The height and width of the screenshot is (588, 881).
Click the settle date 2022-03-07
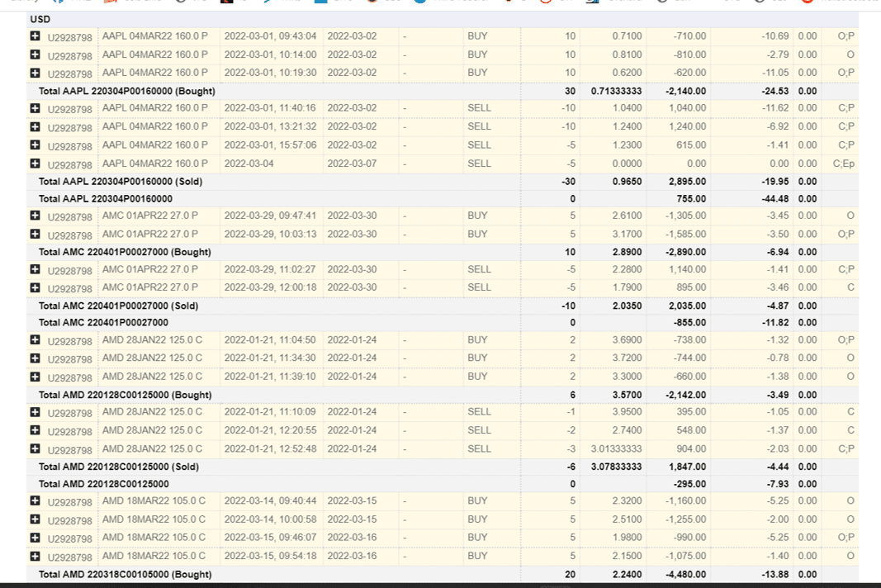[x=353, y=164]
